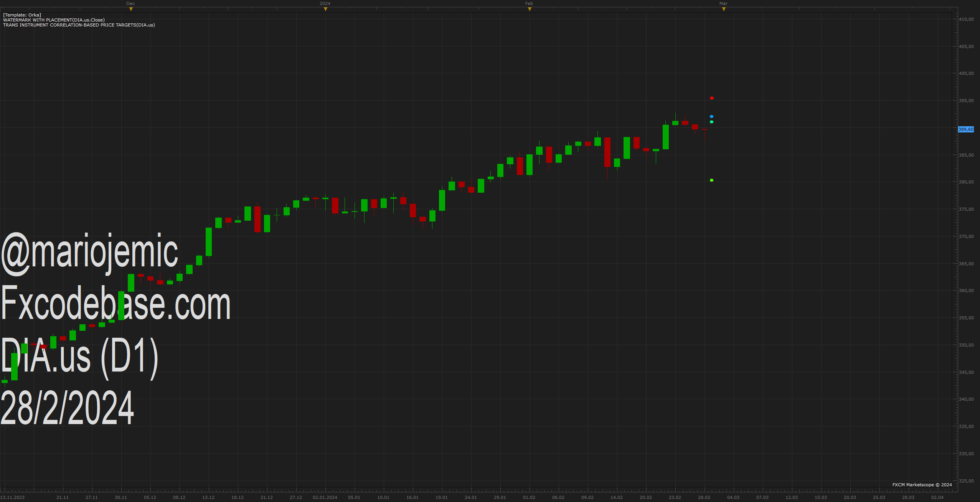Click the 29.01 date axis label
980x502 pixels.
(500, 497)
